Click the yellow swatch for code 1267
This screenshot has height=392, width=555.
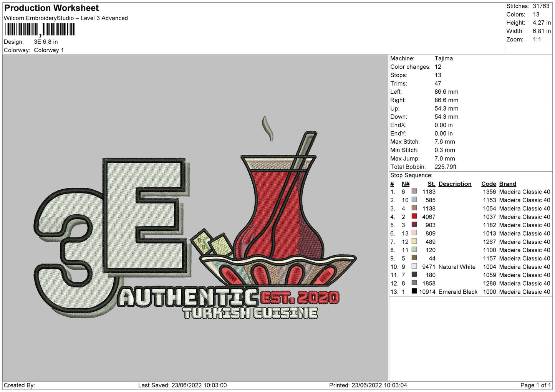point(414,241)
